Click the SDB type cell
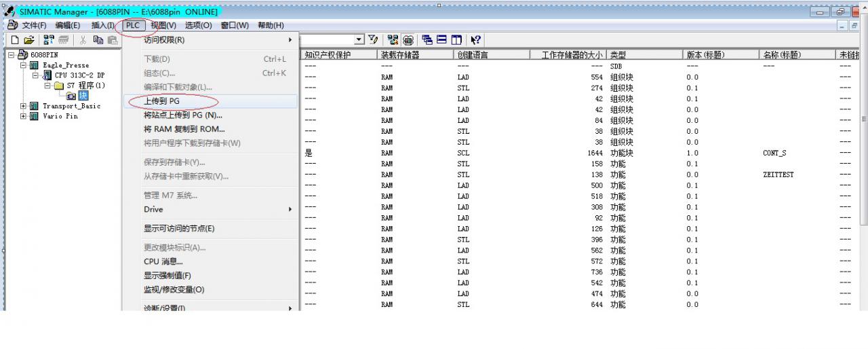The image size is (868, 349). tap(616, 66)
